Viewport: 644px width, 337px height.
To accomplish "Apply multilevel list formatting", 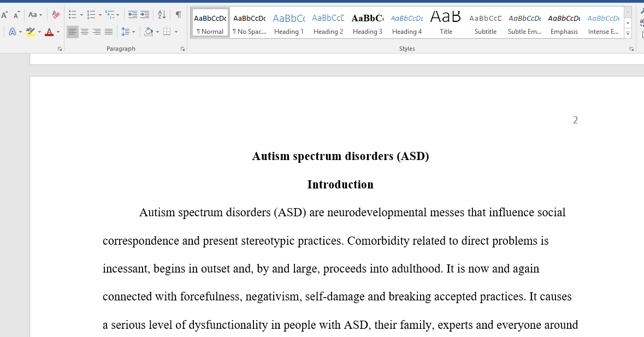I will coord(110,15).
